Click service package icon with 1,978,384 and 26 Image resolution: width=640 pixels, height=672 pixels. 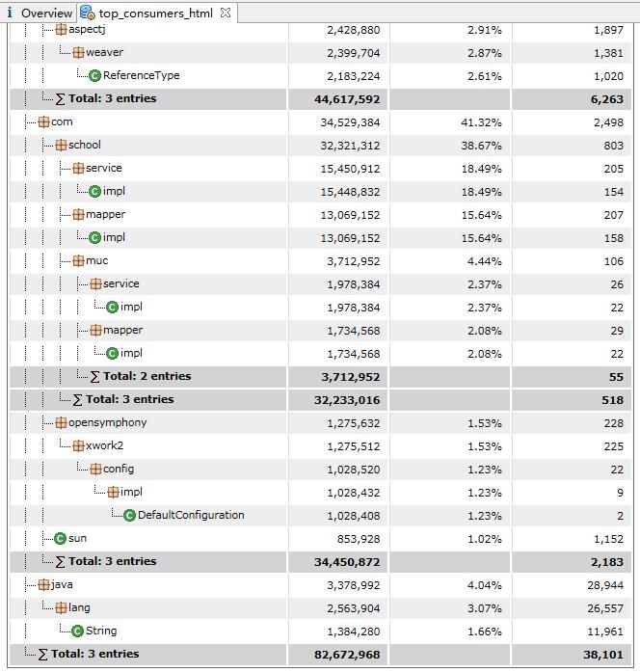pos(96,283)
